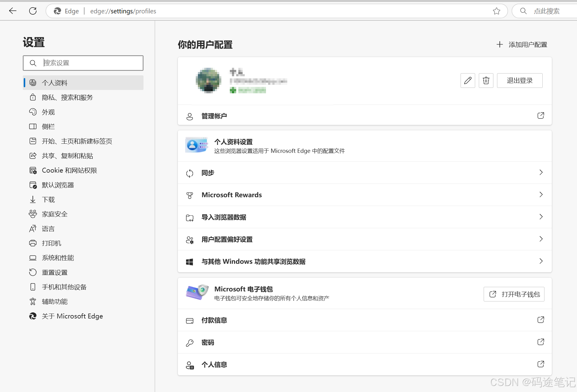Select 外观 in the sidebar
The image size is (577, 392).
click(83, 112)
